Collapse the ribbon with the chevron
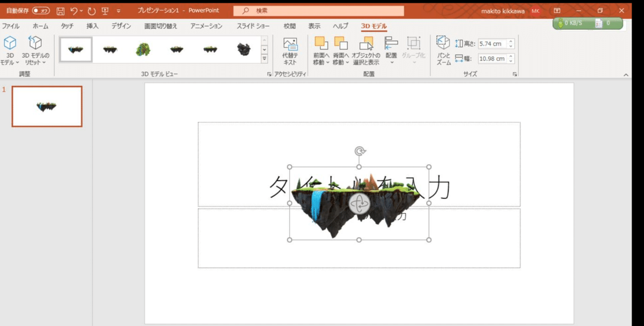 point(626,75)
